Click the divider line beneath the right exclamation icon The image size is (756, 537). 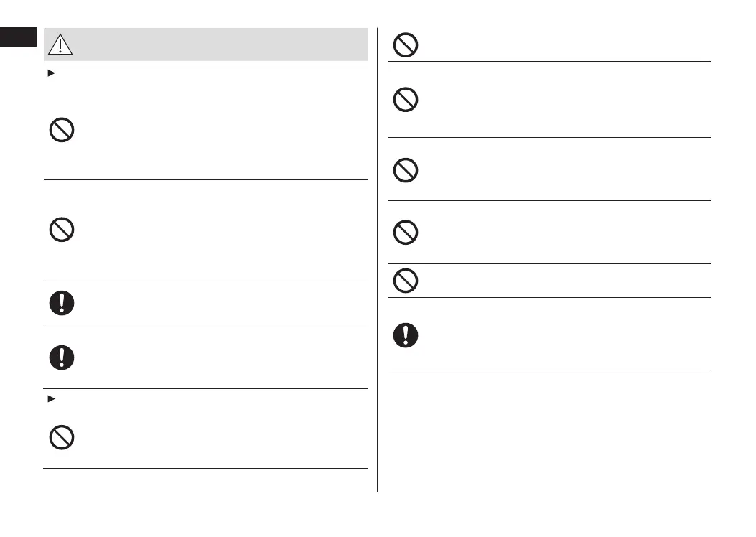549,373
